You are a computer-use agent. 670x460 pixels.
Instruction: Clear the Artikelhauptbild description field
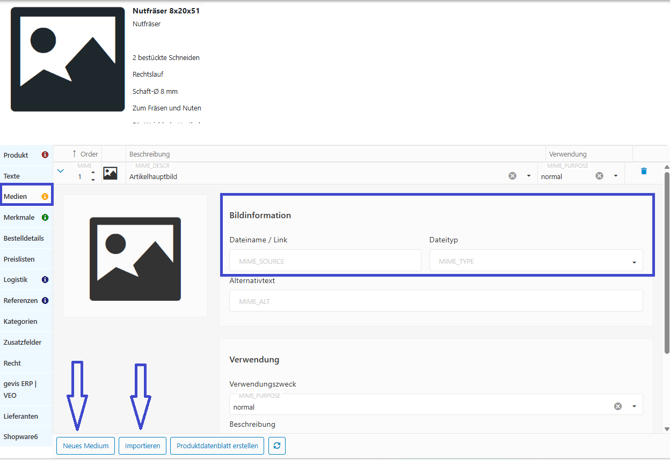tap(512, 176)
